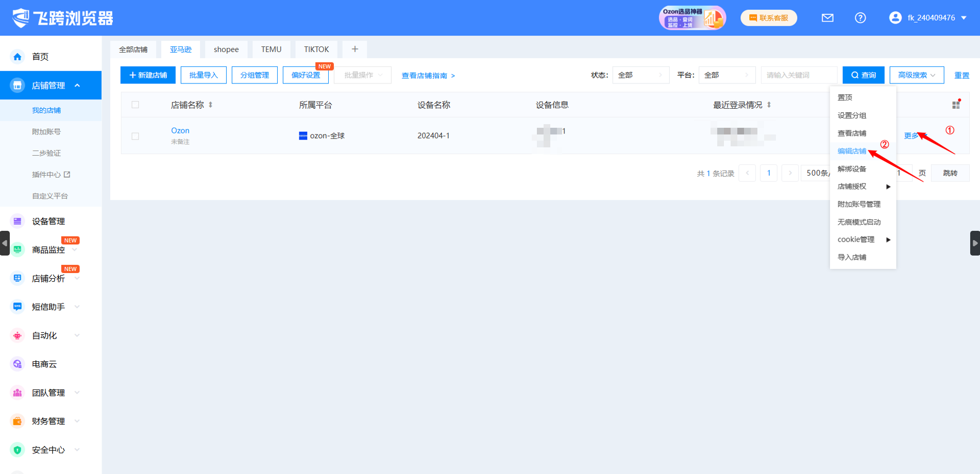This screenshot has height=474, width=980.
Task: Open the 状态 status dropdown
Action: coord(640,75)
